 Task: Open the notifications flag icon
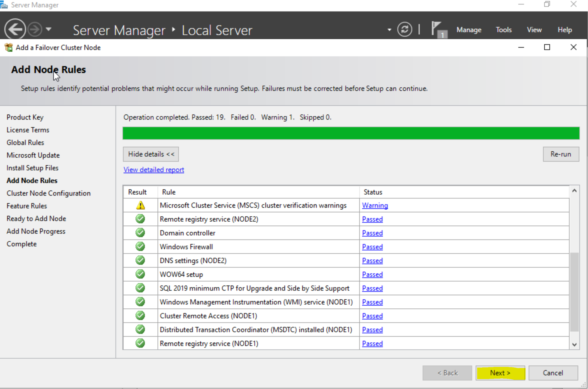(437, 29)
